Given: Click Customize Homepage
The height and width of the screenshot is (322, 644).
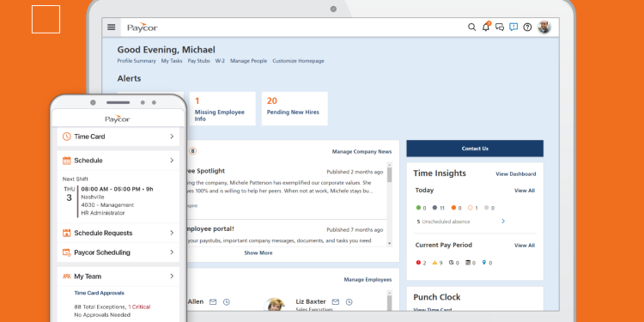Looking at the screenshot, I should pyautogui.click(x=298, y=61).
